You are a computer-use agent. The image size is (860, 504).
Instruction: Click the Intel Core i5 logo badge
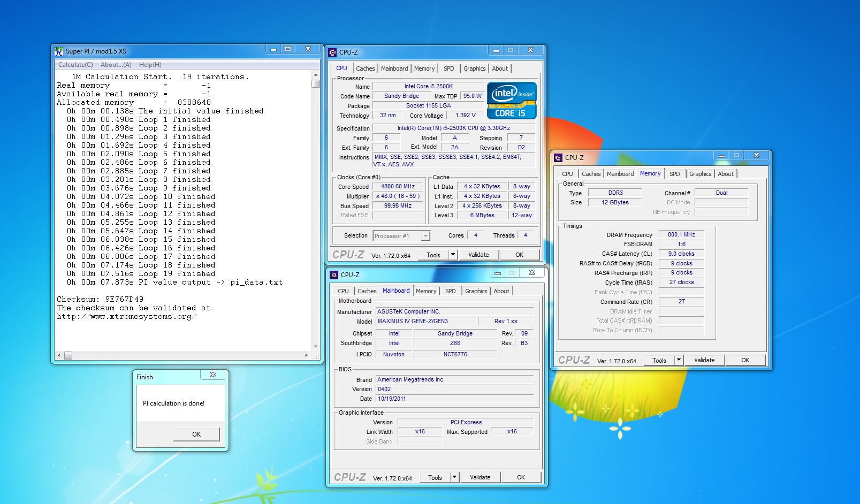[512, 100]
